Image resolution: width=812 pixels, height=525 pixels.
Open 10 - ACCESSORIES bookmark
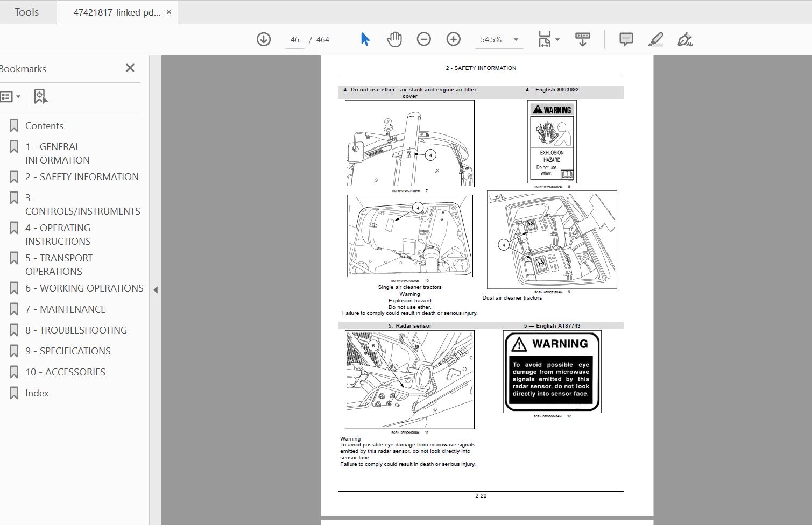(65, 372)
